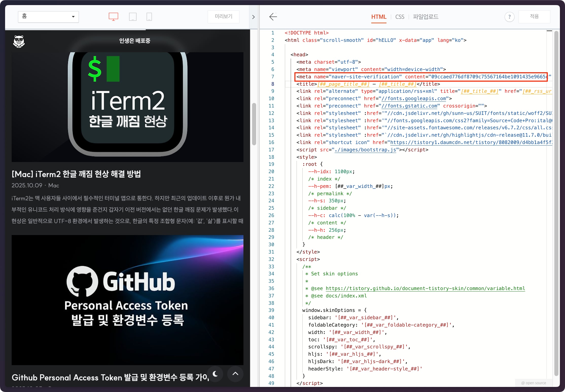The height and width of the screenshot is (392, 565).
Task: Apply changes with the 적용 button
Action: pyautogui.click(x=534, y=17)
